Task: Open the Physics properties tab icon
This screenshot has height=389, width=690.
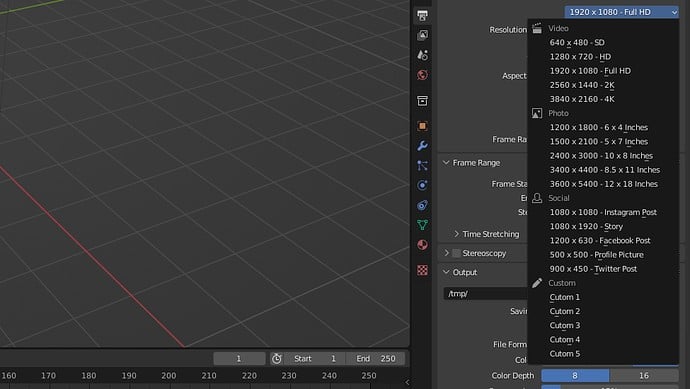Action: point(422,185)
